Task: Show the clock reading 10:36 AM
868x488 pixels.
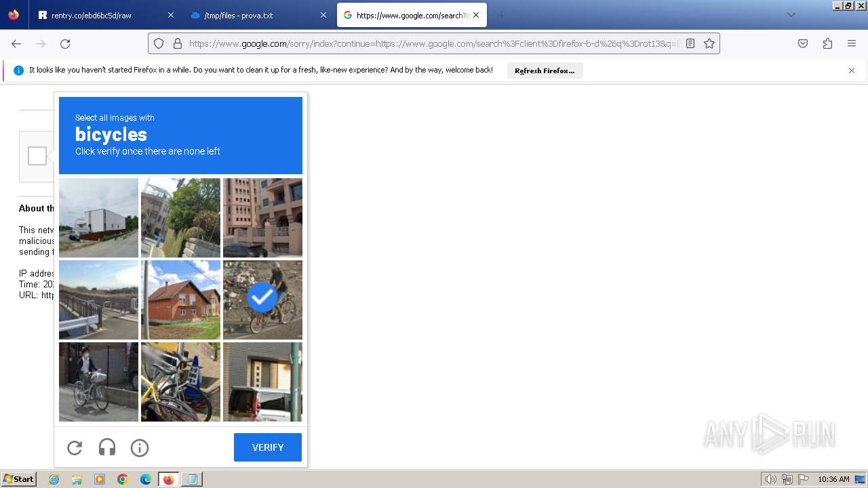Action: click(x=833, y=479)
